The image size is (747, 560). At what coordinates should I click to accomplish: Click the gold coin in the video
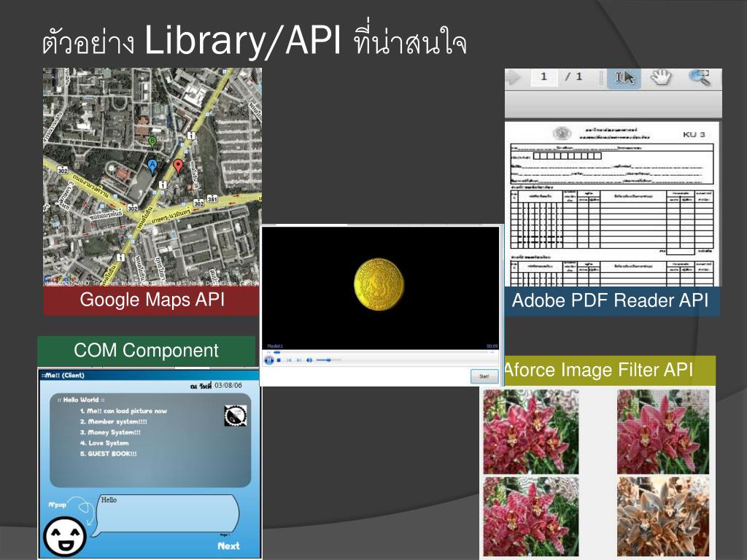[379, 285]
